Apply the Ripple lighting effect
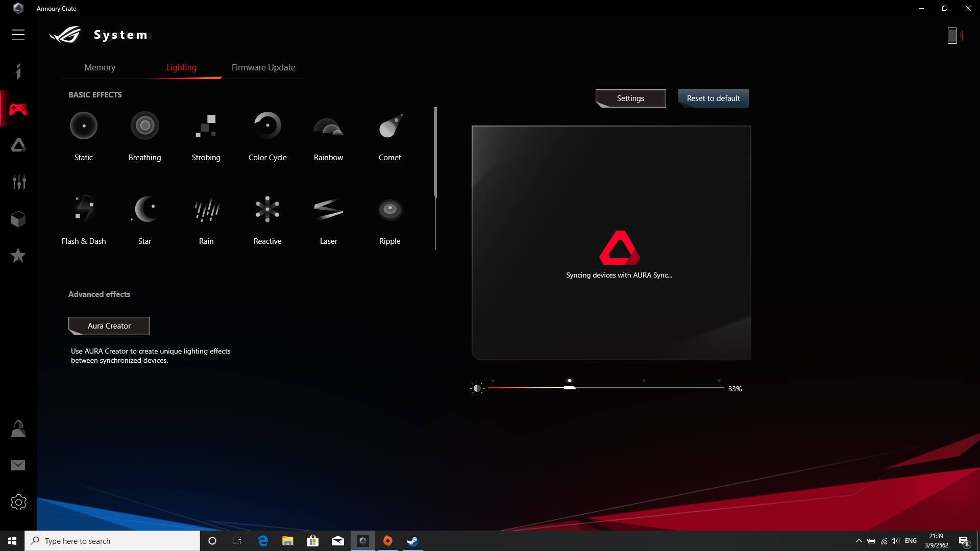The height and width of the screenshot is (551, 980). [x=390, y=209]
